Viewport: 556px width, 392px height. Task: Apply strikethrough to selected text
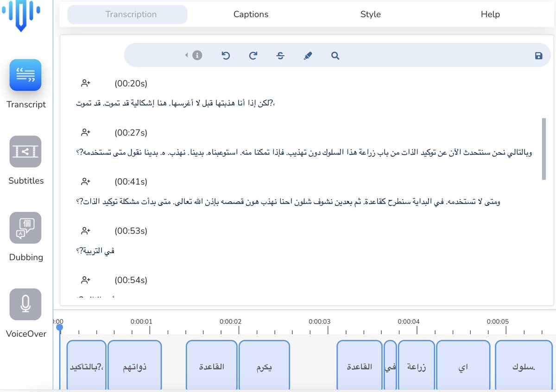click(280, 56)
